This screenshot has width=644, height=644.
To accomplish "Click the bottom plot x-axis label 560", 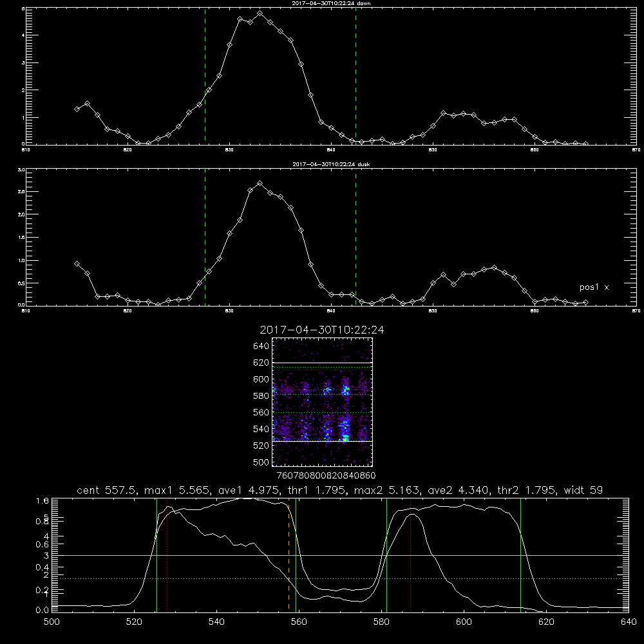I will tap(299, 622).
